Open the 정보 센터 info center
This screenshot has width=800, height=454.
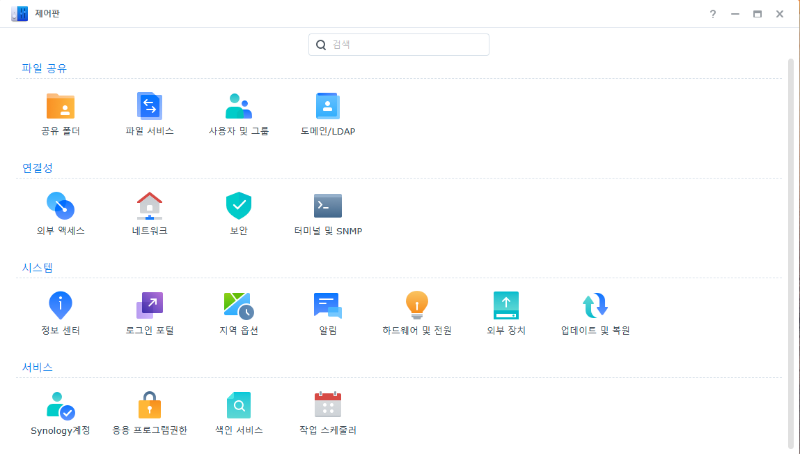coord(60,306)
